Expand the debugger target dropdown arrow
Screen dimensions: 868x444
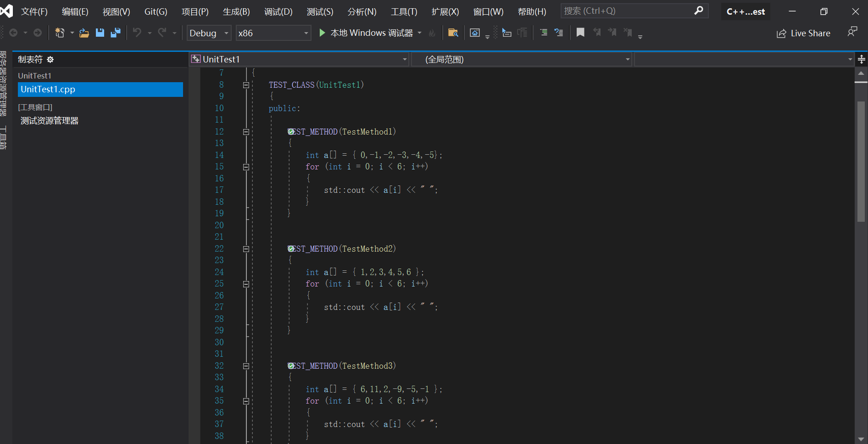[x=420, y=33]
